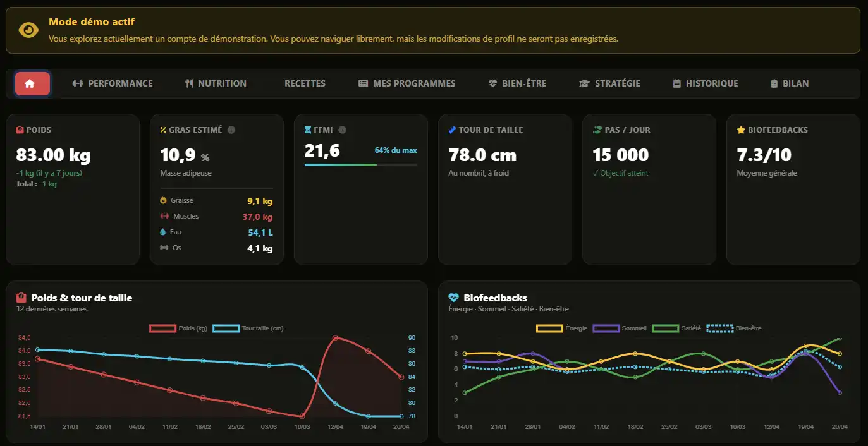Screen dimensions: 868x446
Task: Click the footsteps icon on Pas / jour card
Action: point(597,130)
